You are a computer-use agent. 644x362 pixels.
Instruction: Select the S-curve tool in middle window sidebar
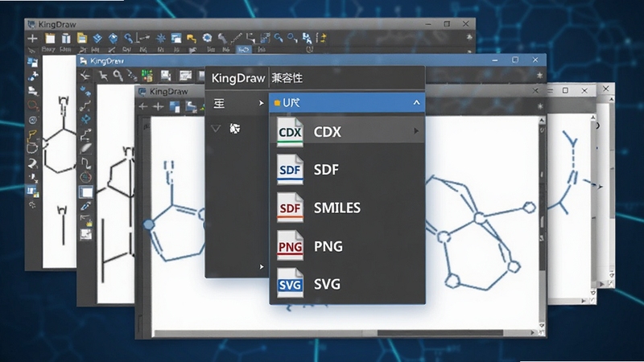pyautogui.click(x=85, y=163)
